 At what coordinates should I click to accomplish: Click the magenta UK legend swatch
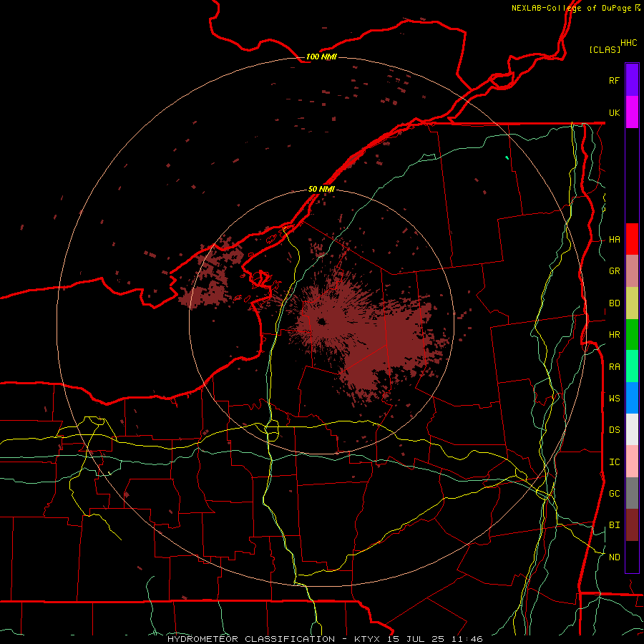click(632, 112)
